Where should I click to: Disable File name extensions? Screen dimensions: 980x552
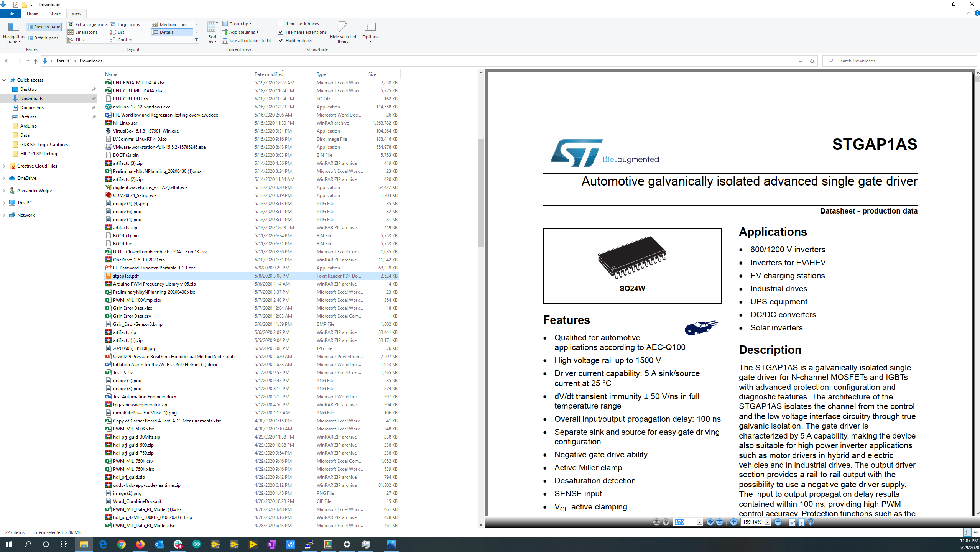click(x=281, y=32)
